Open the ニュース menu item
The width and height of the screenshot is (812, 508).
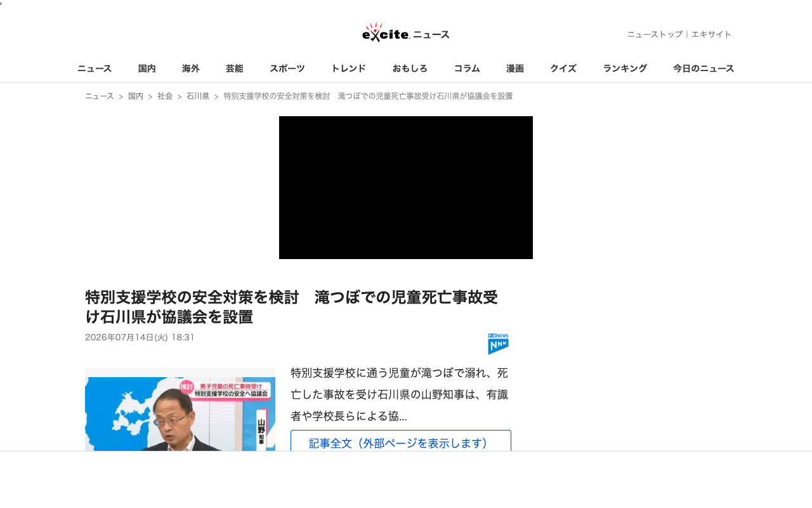[x=95, y=69]
